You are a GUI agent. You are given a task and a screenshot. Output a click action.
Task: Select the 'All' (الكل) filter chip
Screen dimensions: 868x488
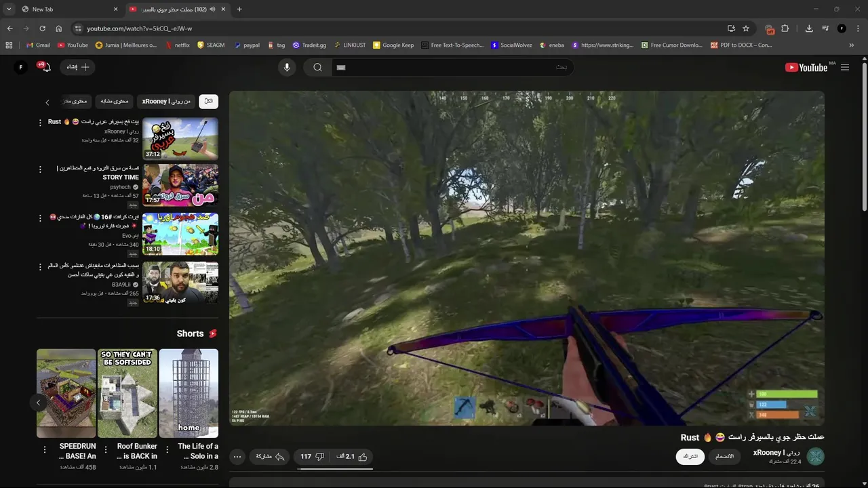coord(208,101)
